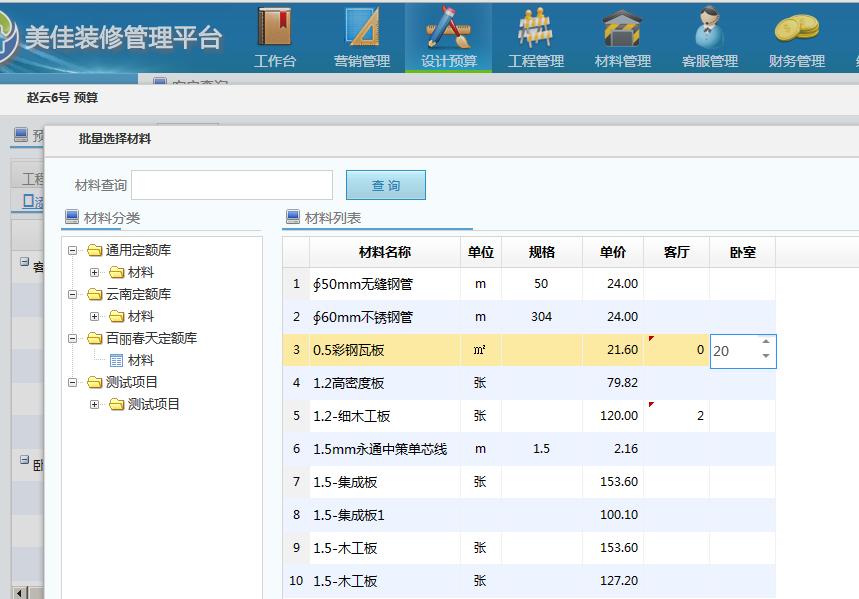Open 客服管理 customer service icon
Image resolution: width=859 pixels, height=599 pixels.
(709, 38)
